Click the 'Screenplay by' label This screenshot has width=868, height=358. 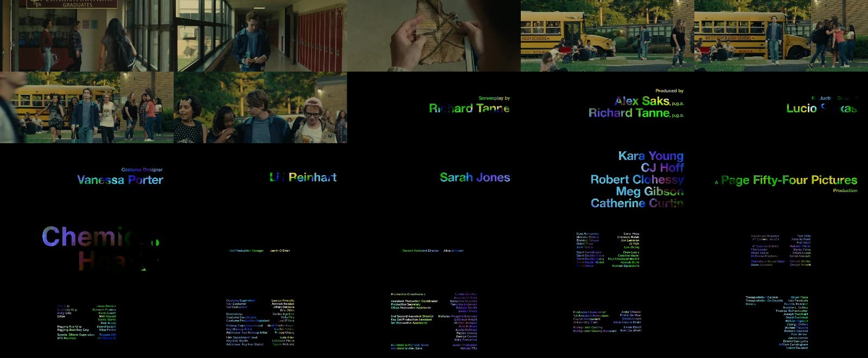[x=494, y=98]
